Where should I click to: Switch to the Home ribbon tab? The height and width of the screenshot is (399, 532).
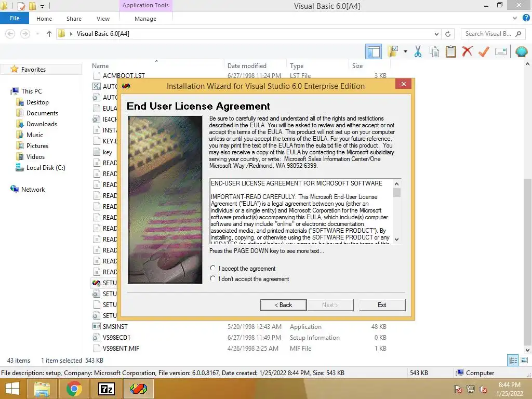44,19
